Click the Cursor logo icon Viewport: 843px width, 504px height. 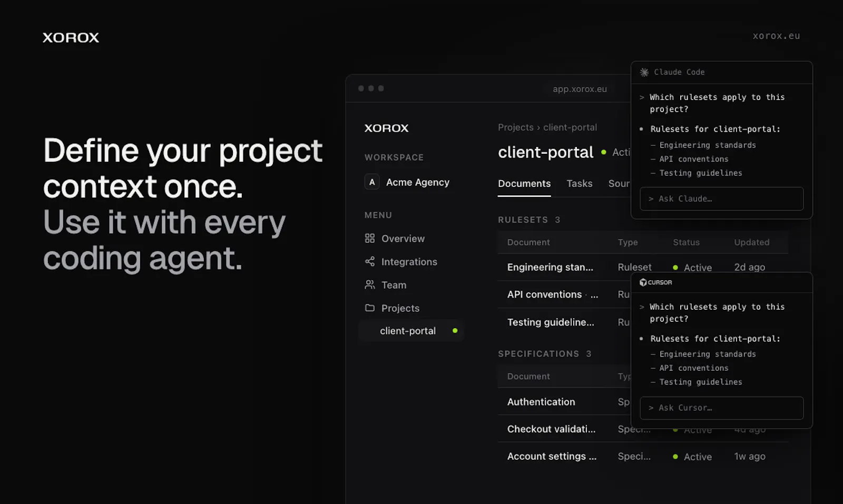[643, 282]
